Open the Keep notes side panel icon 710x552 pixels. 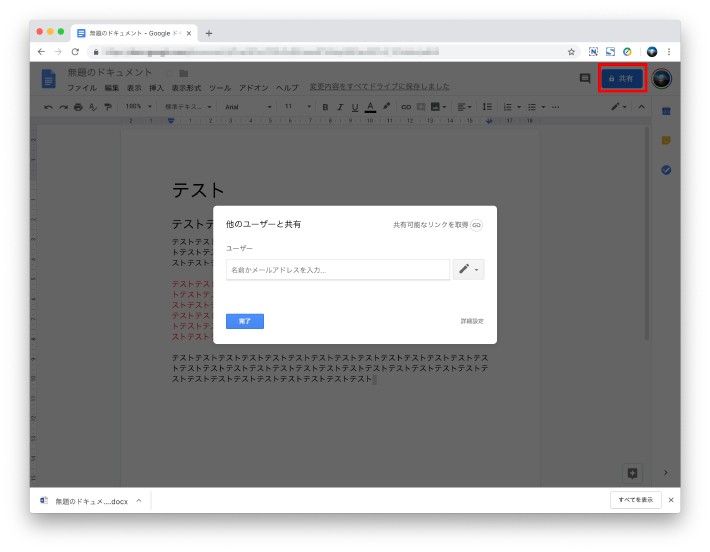coord(666,140)
